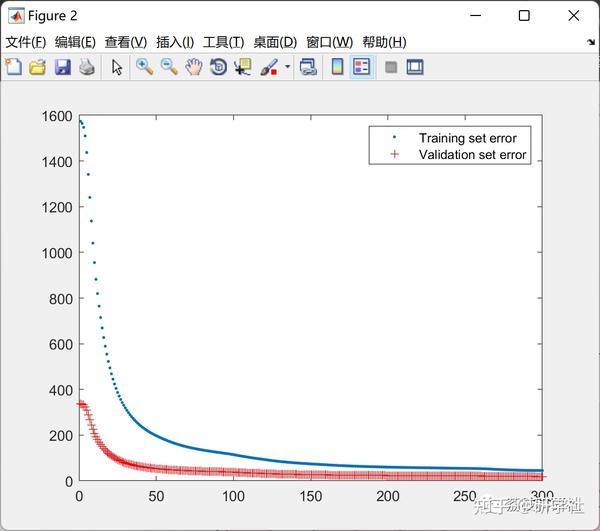Screen dimensions: 600x531
Task: Open a file with folder icon
Action: point(38,67)
